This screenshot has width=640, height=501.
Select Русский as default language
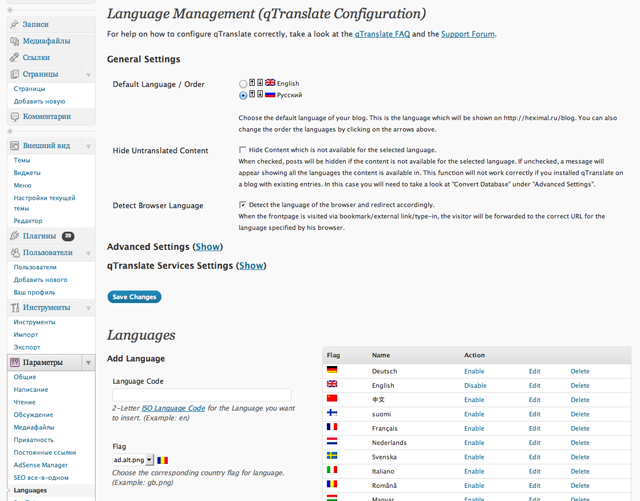[x=243, y=95]
